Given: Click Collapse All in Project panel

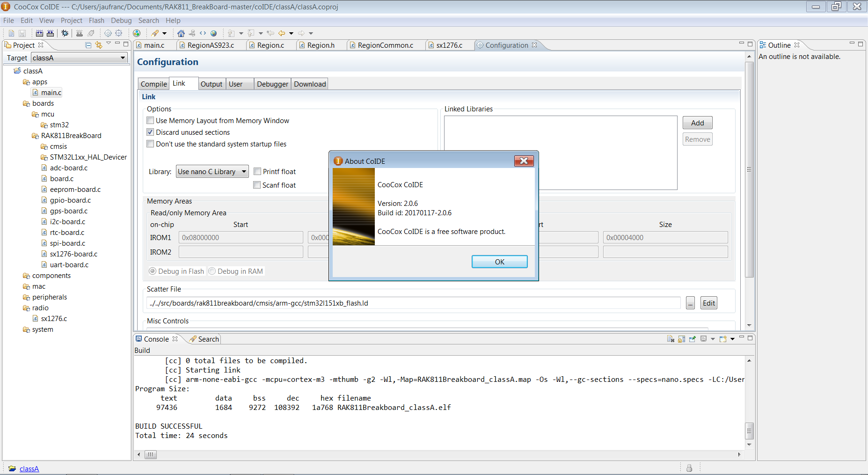Looking at the screenshot, I should tap(88, 45).
